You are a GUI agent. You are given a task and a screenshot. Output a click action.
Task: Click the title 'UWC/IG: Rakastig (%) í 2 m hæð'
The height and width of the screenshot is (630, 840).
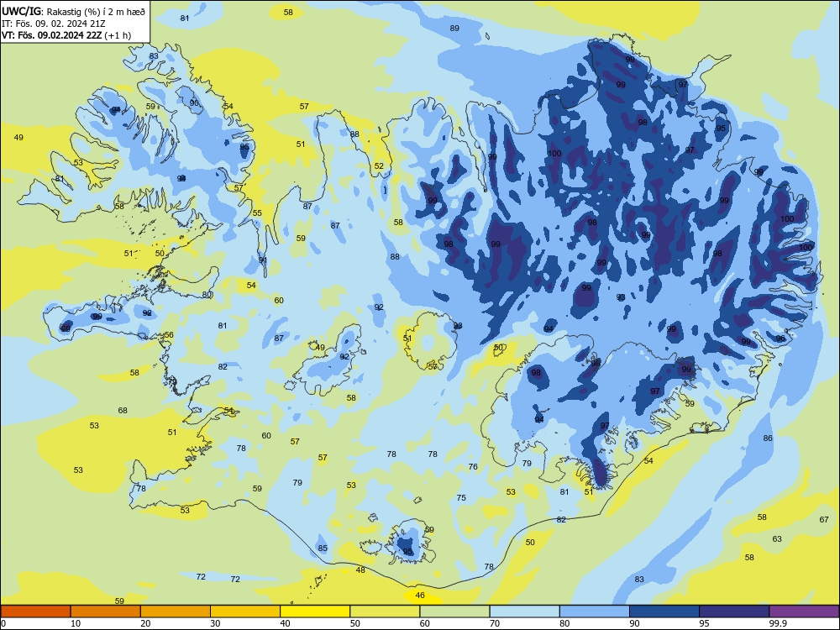(x=73, y=11)
